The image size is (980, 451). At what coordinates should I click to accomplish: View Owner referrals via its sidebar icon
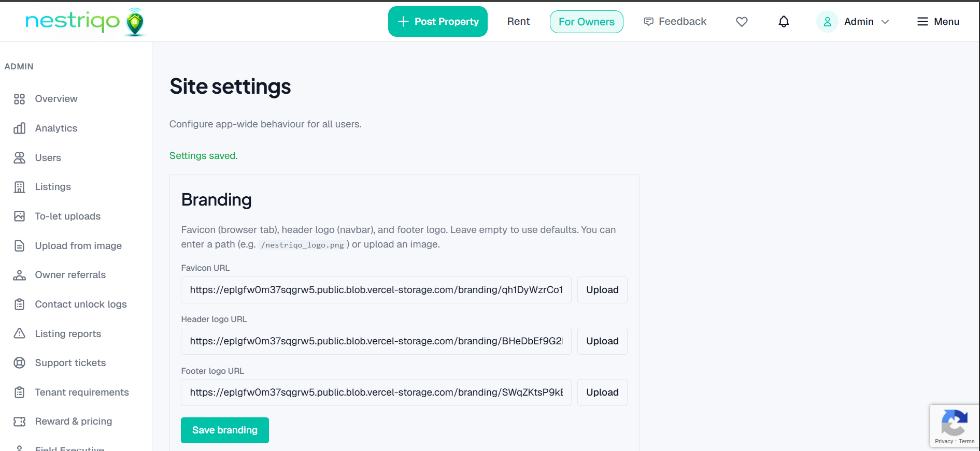[19, 274]
